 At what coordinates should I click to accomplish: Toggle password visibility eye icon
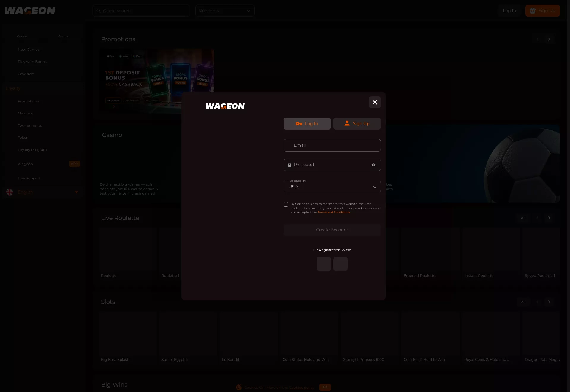point(373,165)
